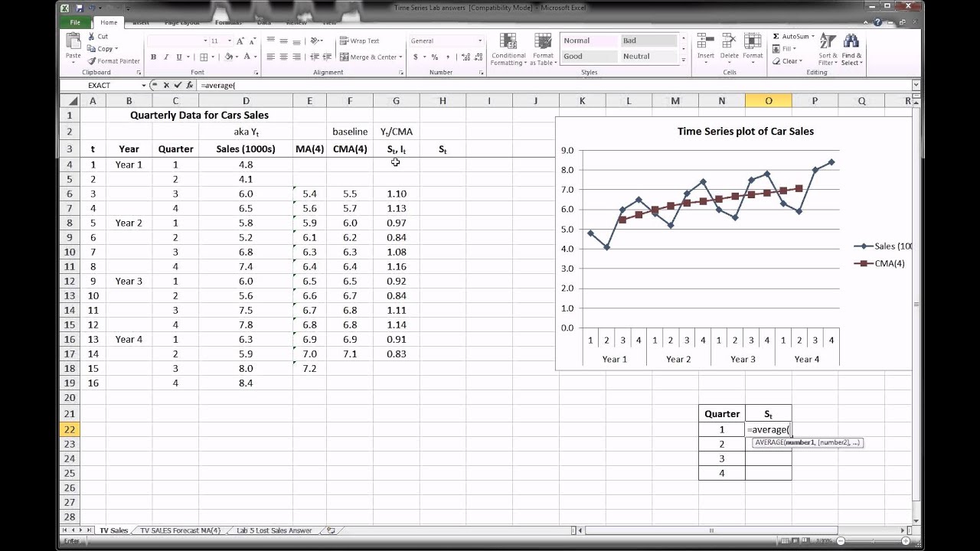Viewport: 980px width, 551px height.
Task: Align text left
Action: click(x=270, y=57)
